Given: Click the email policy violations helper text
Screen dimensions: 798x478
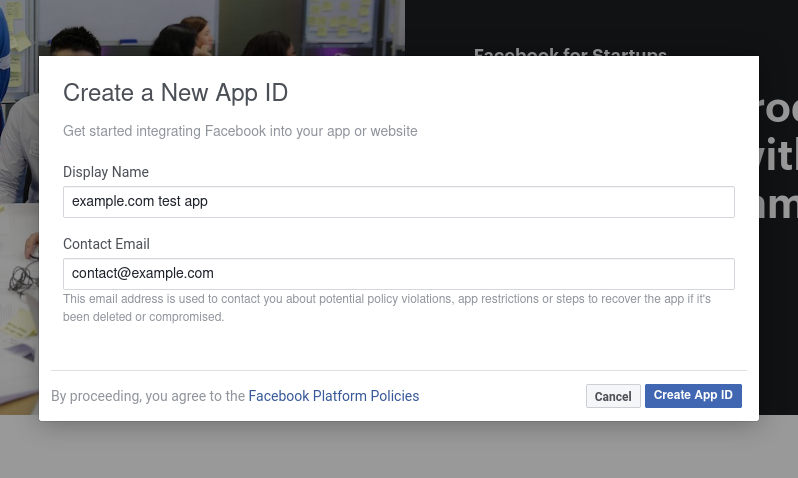Looking at the screenshot, I should pyautogui.click(x=387, y=307).
